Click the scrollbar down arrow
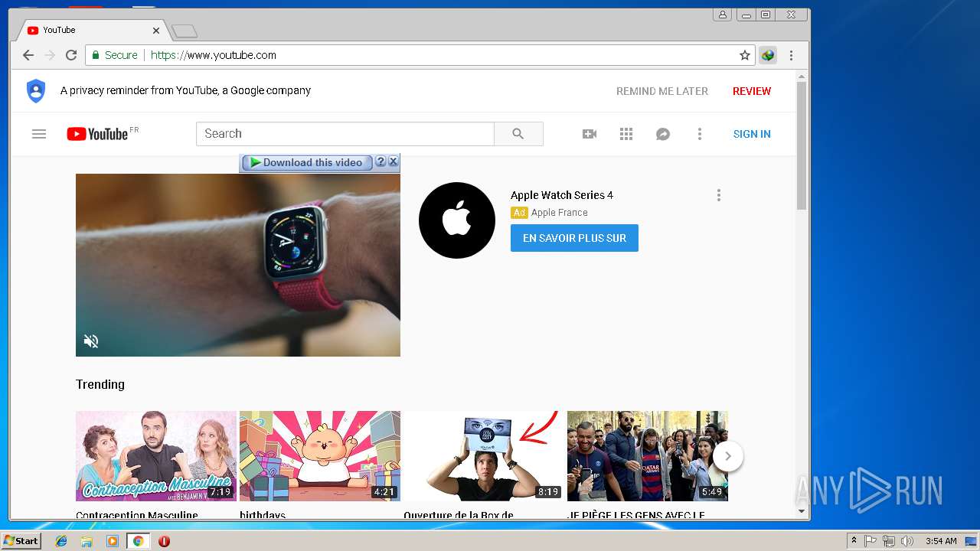980x551 pixels. coord(802,510)
